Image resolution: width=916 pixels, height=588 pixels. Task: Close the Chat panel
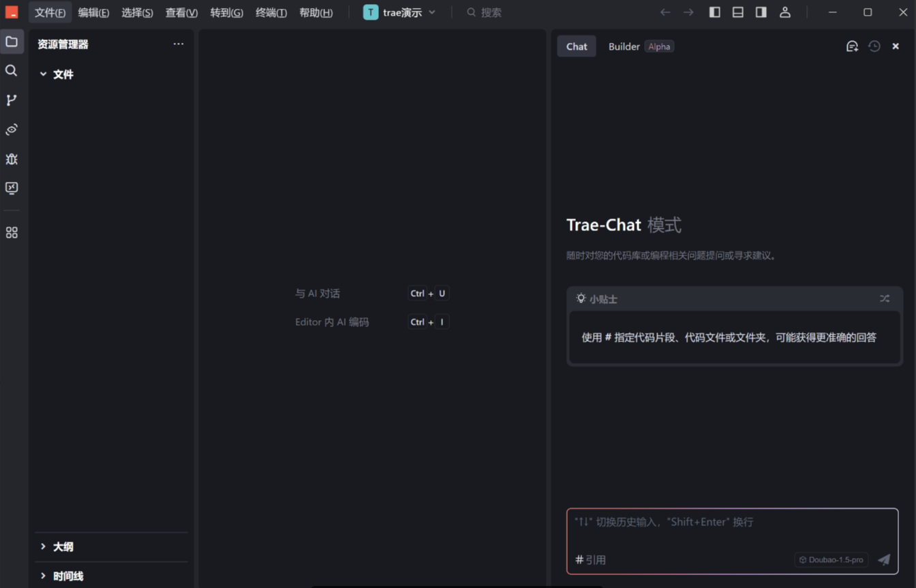click(896, 46)
